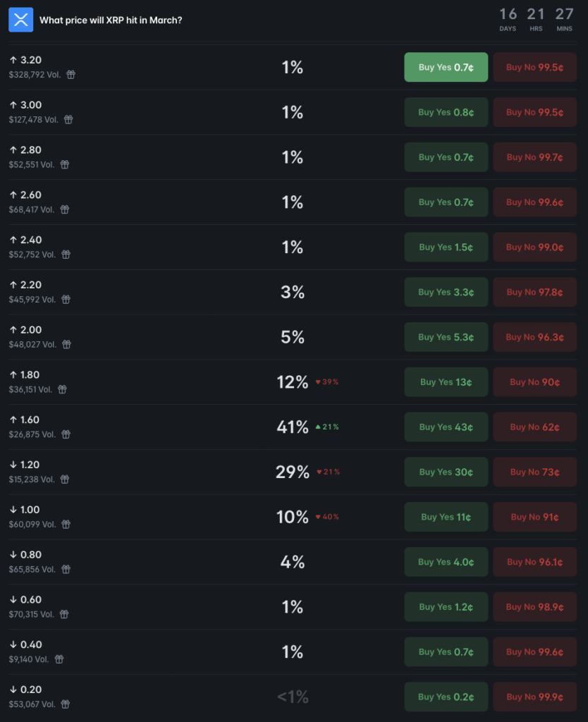
Task: Select Buy Yes 43¢ for the 1.60 outcome
Action: tap(446, 427)
